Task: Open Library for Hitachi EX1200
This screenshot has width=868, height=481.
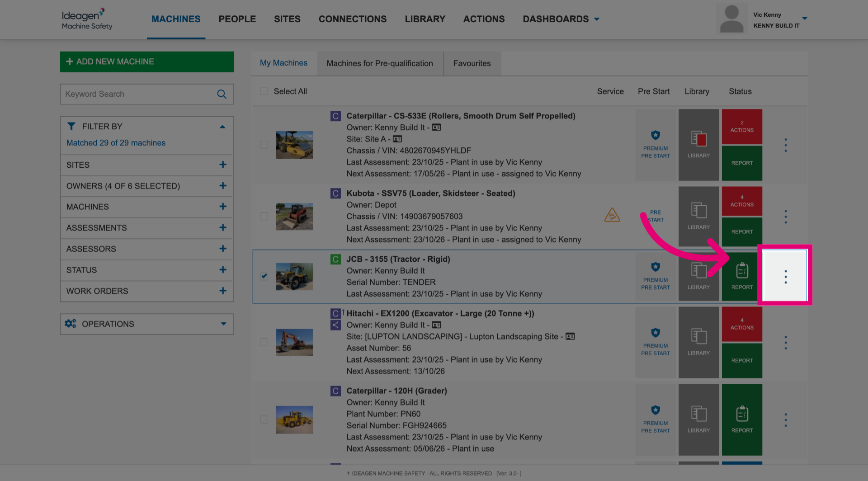Action: pos(698,342)
